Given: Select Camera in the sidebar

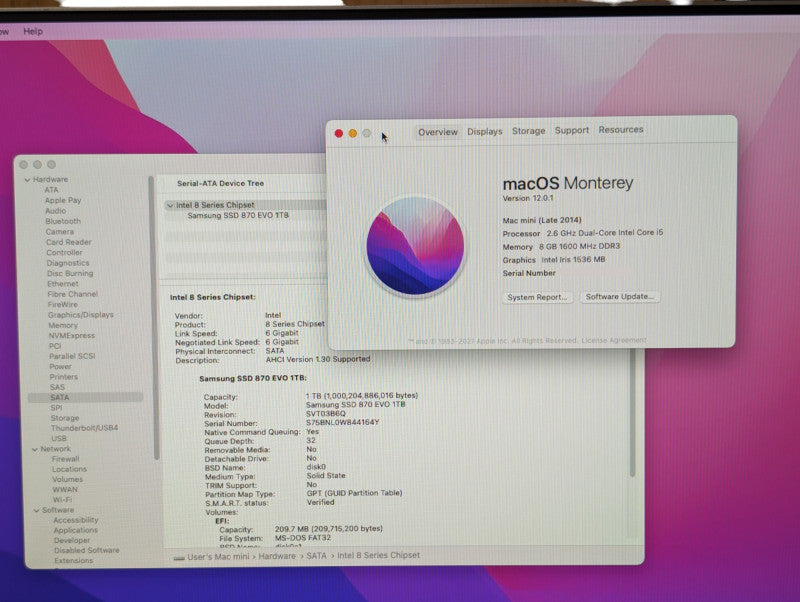Looking at the screenshot, I should click(x=60, y=232).
